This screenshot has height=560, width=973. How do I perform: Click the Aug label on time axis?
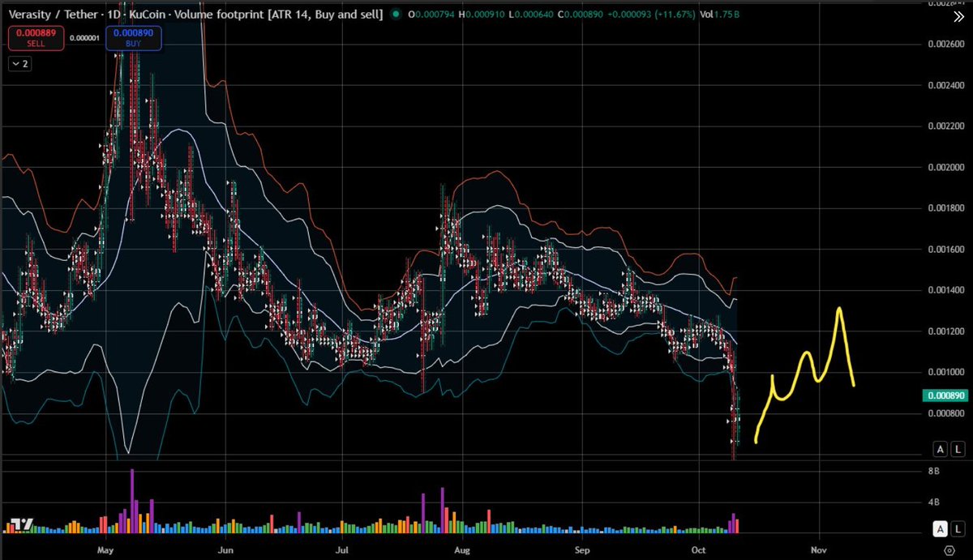tap(461, 549)
